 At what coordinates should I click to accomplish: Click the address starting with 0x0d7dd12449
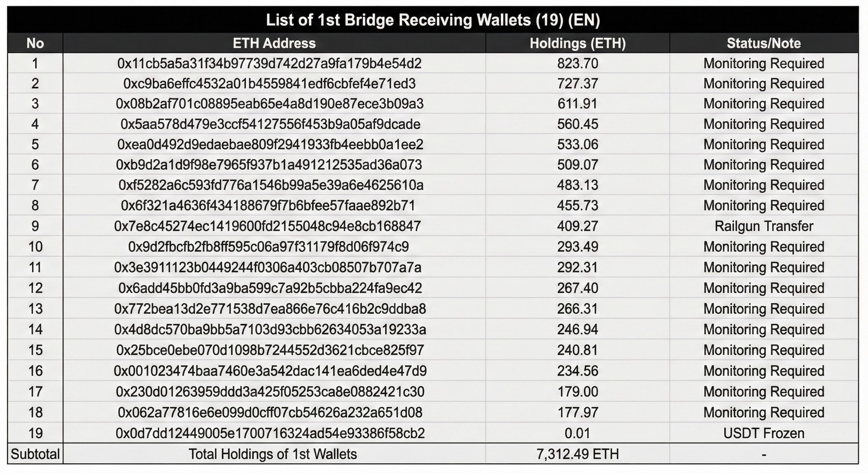[270, 433]
